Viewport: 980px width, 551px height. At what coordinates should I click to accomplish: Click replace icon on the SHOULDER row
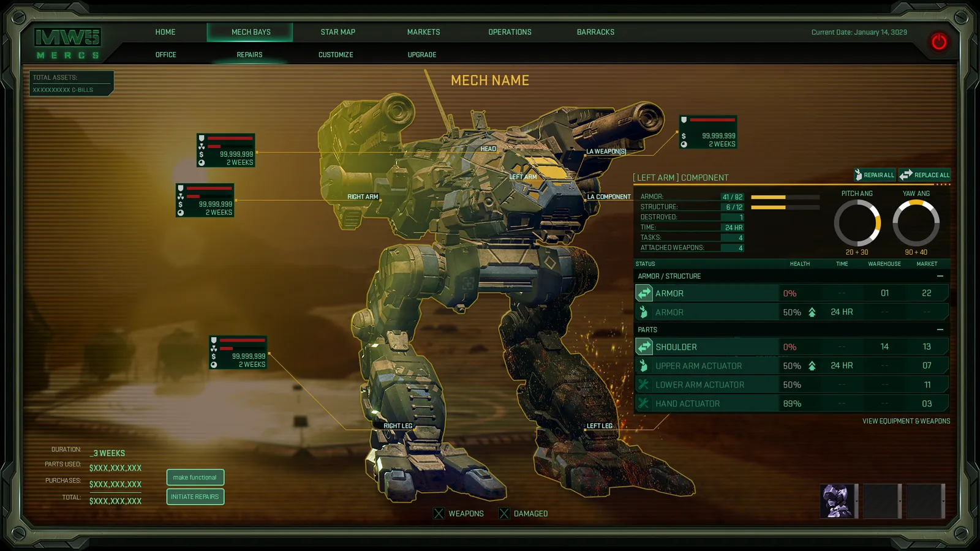click(644, 347)
